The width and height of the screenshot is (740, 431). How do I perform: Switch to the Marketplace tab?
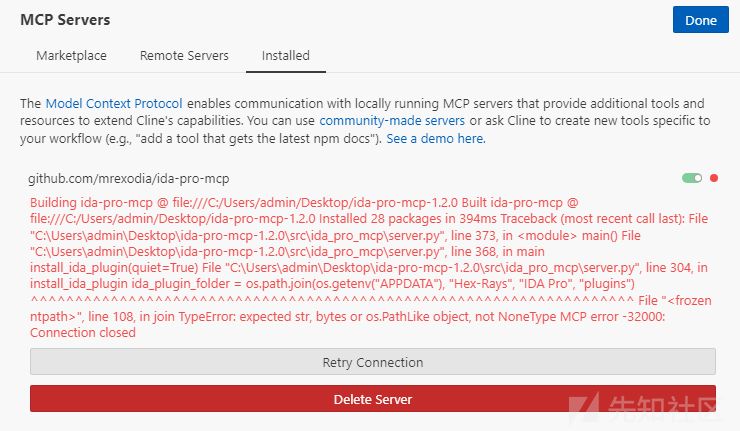coord(71,56)
